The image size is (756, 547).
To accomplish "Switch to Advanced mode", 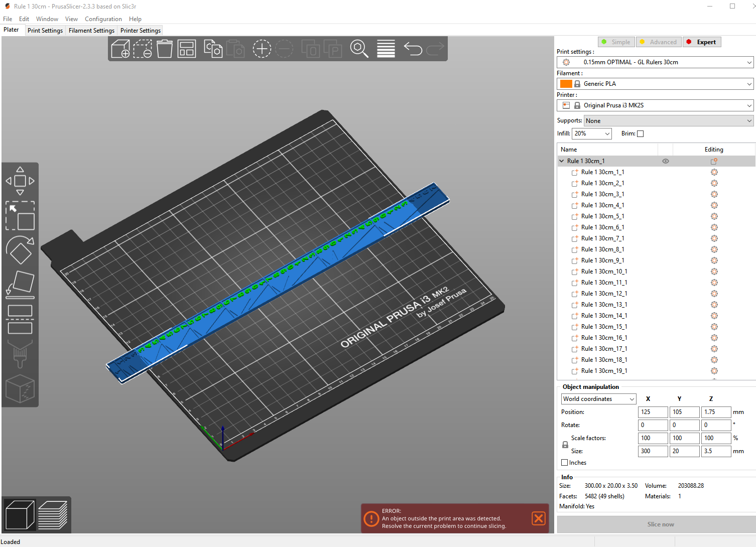I will pyautogui.click(x=659, y=42).
